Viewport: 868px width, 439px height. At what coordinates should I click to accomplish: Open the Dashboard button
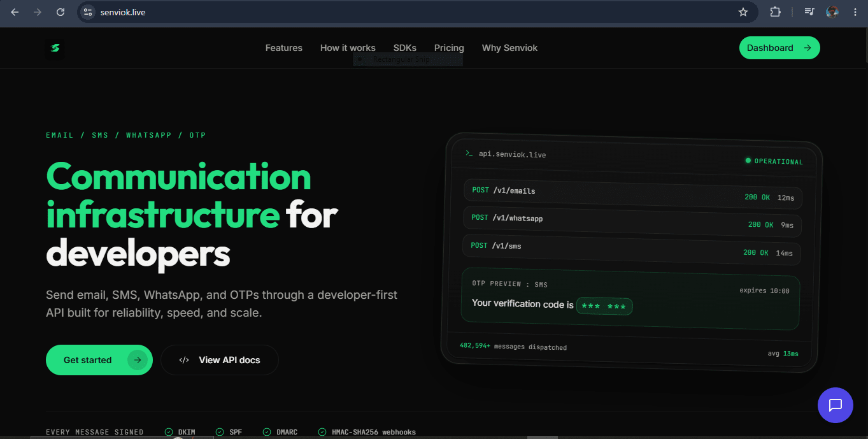click(779, 48)
